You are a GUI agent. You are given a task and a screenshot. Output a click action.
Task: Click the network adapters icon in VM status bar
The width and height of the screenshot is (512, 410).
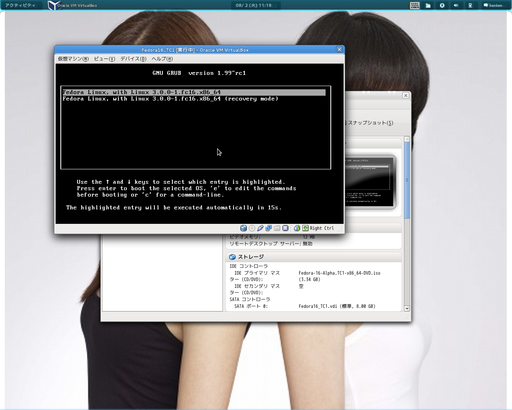268,228
